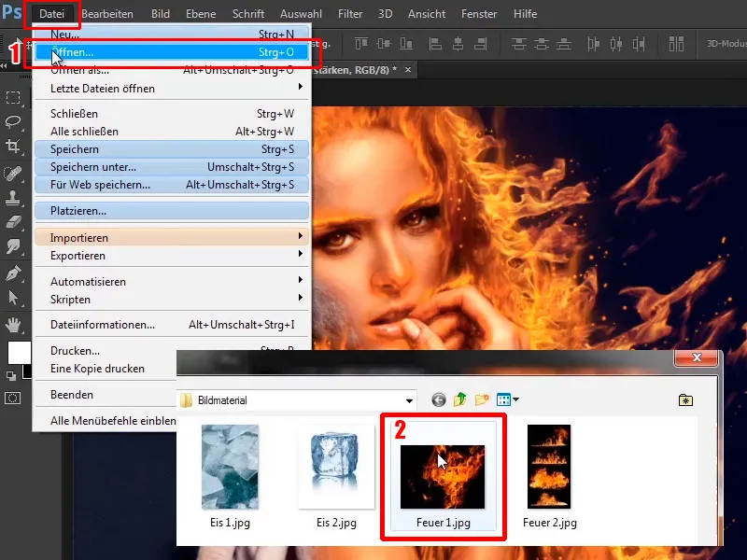
Task: Distribute left edges in options bar
Action: tap(593, 44)
